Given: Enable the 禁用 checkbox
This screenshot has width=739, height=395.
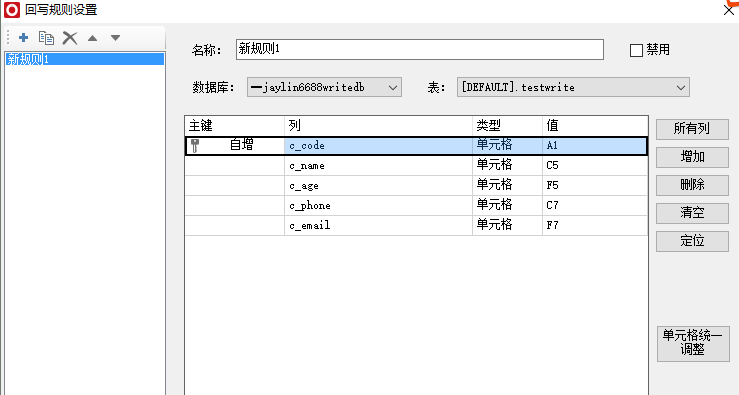Looking at the screenshot, I should 636,50.
